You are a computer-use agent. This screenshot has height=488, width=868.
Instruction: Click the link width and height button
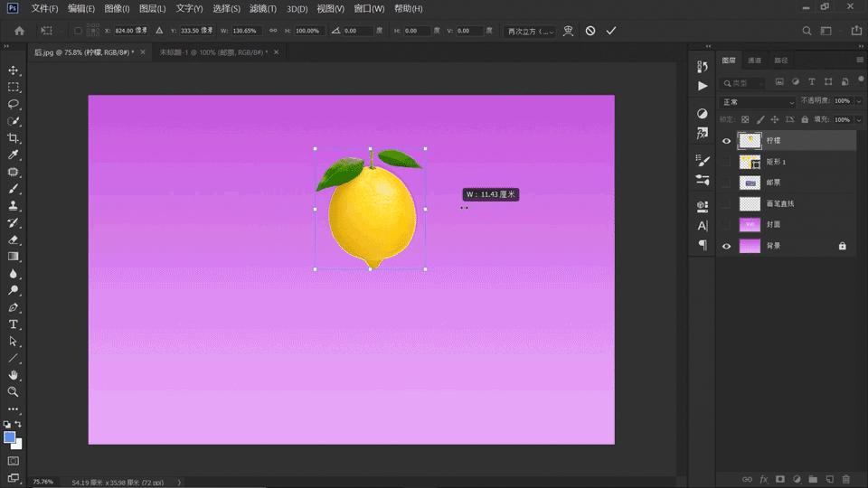click(x=273, y=31)
